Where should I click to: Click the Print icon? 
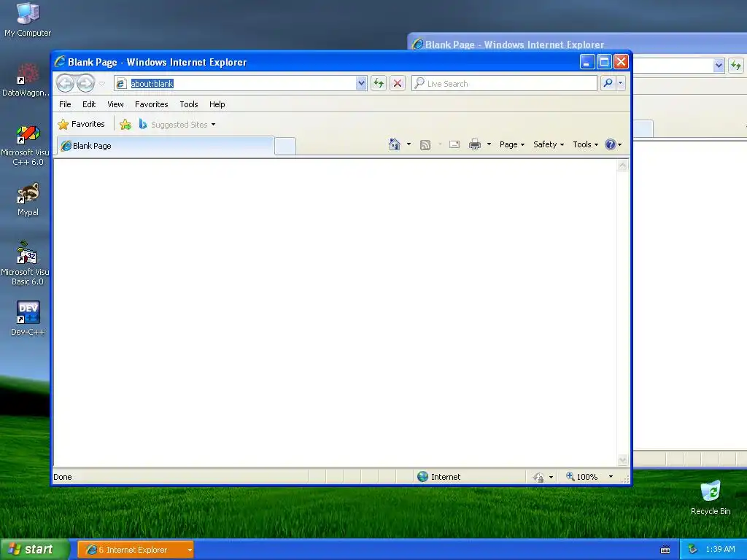(x=474, y=144)
